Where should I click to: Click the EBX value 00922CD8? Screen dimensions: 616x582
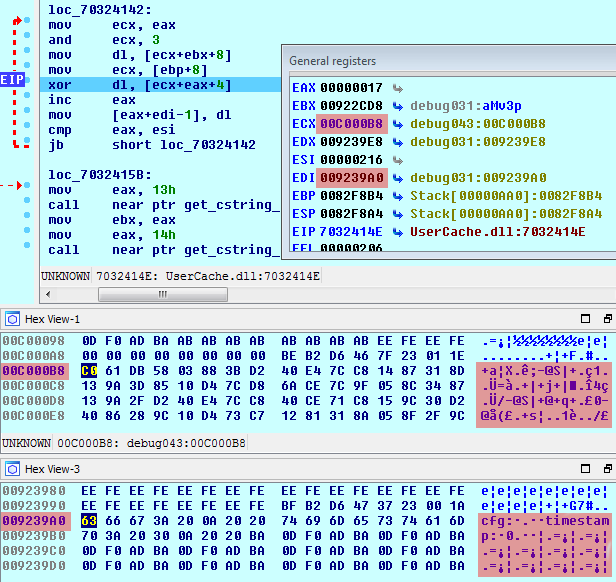click(351, 106)
